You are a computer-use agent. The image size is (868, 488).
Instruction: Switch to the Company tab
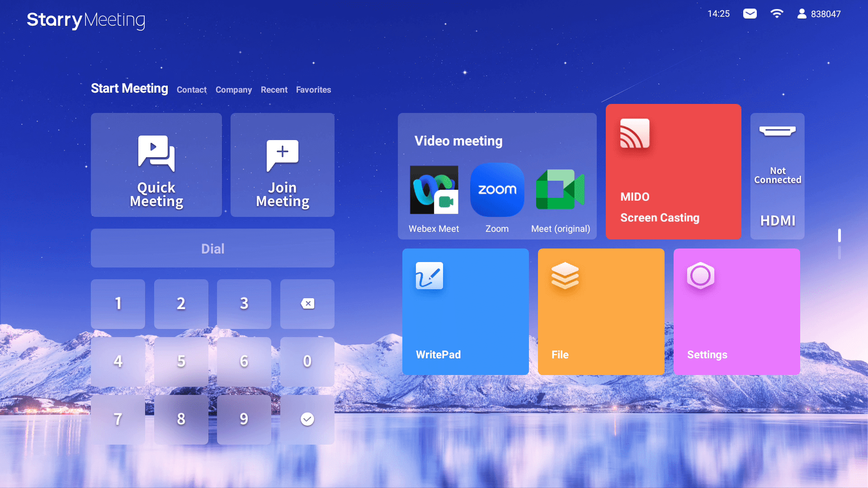pyautogui.click(x=234, y=90)
